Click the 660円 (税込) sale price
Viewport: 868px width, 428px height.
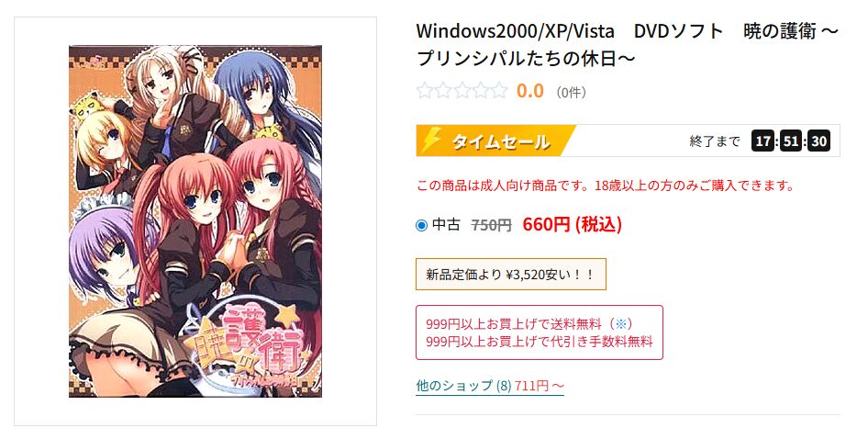point(572,224)
